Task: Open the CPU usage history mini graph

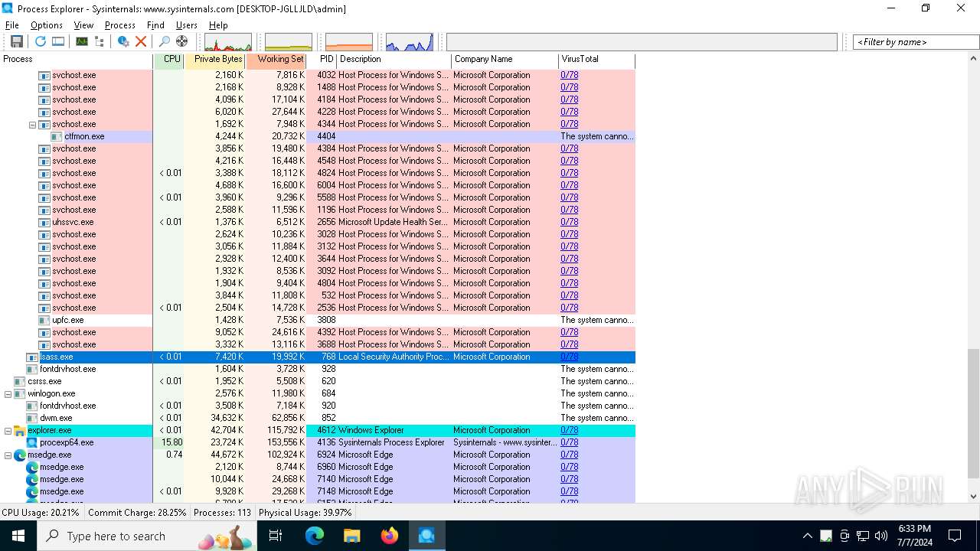Action: click(x=228, y=42)
